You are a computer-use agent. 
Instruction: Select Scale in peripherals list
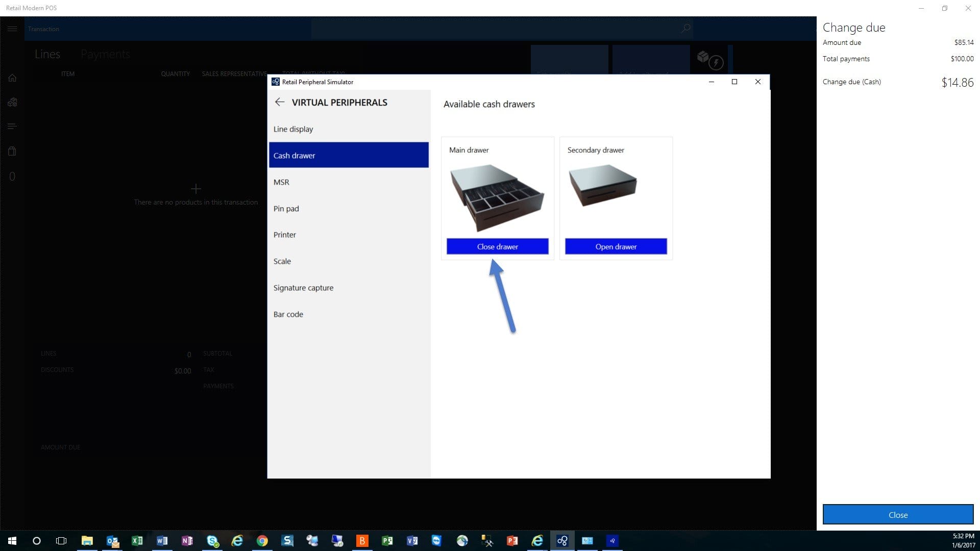[282, 261]
